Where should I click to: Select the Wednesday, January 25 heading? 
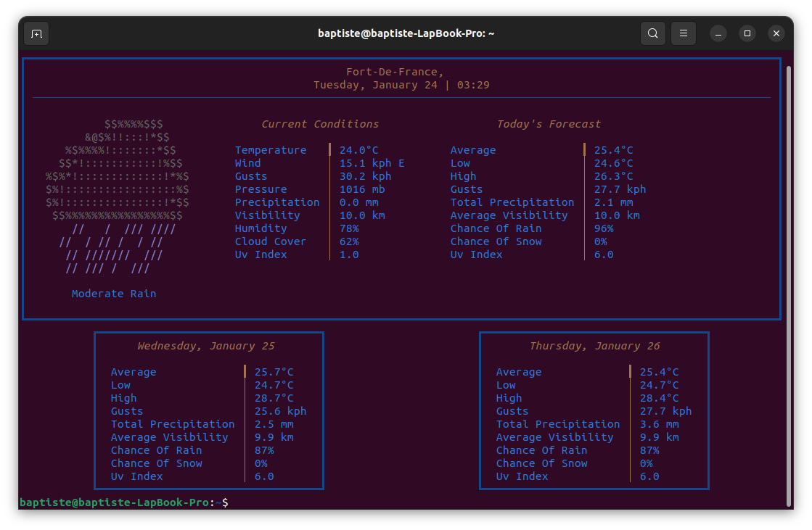(206, 346)
